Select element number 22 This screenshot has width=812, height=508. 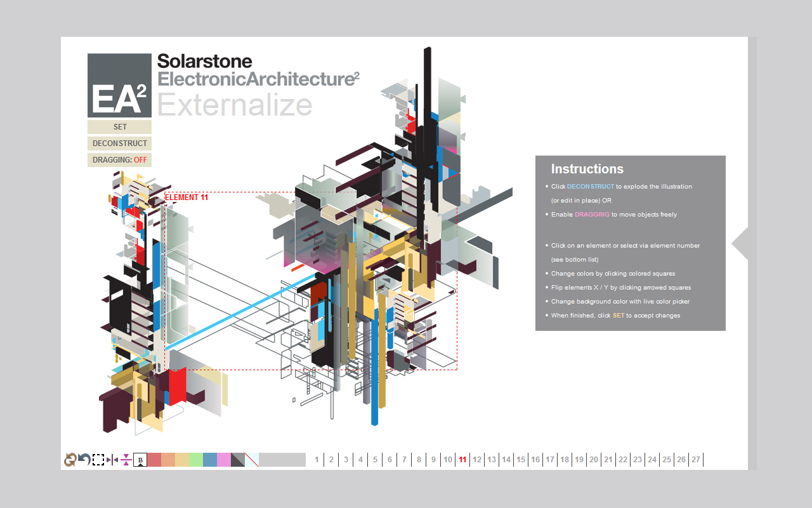623,460
